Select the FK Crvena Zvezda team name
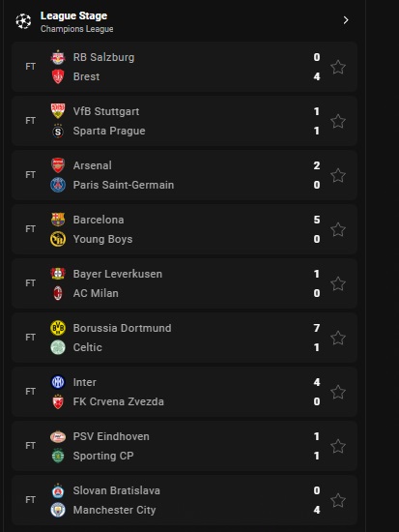 coord(119,401)
